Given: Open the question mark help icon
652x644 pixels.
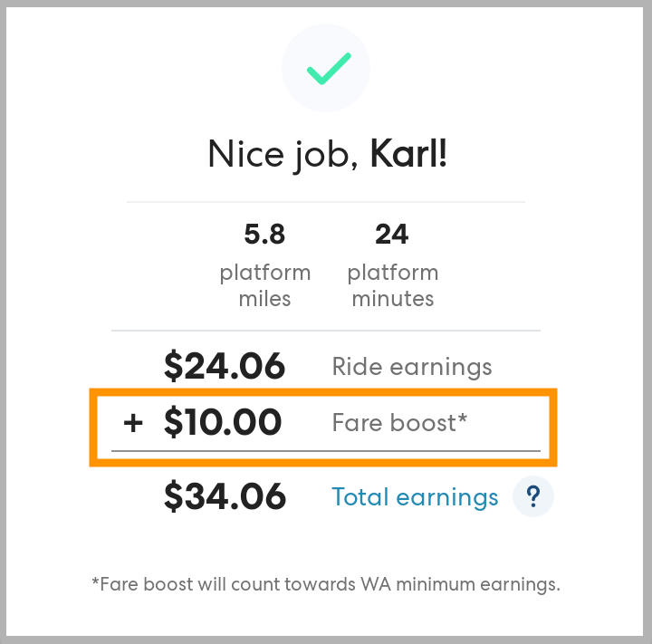Looking at the screenshot, I should 533,496.
